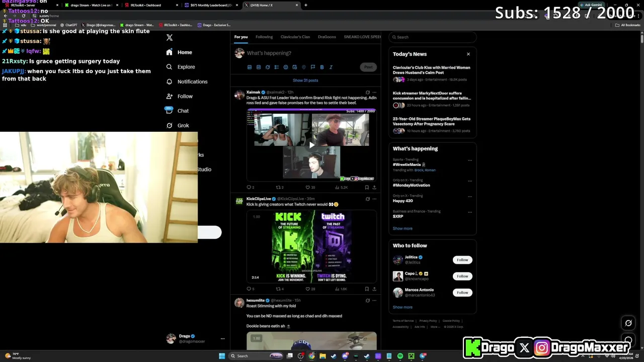Apply italic formatting in the composer
Screen dimensions: 644x362
[331, 67]
